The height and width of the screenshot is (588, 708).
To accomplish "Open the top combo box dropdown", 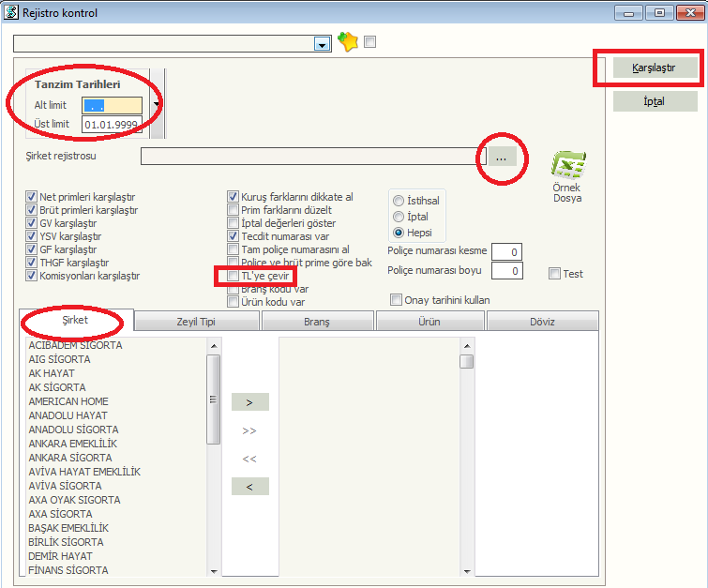I will tap(323, 44).
